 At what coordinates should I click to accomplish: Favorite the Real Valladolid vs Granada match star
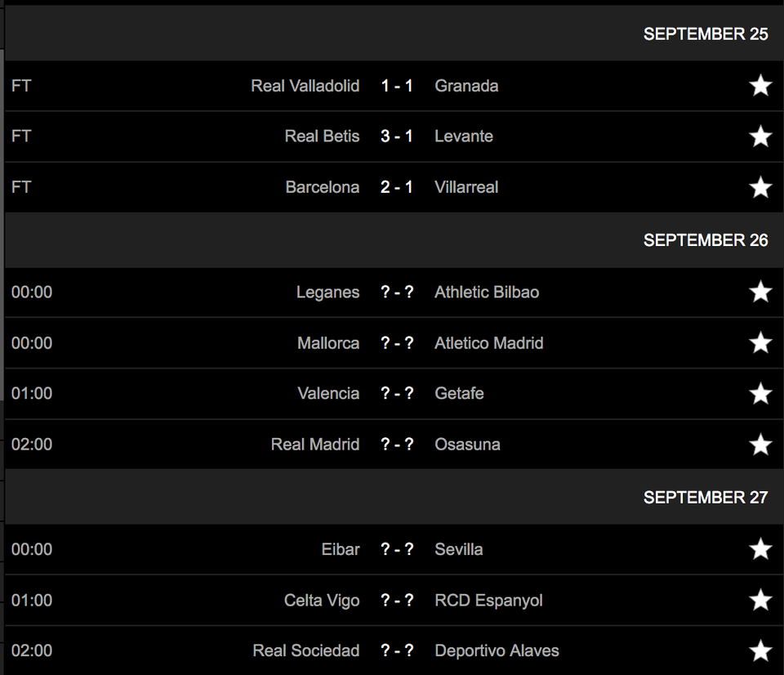pos(760,86)
